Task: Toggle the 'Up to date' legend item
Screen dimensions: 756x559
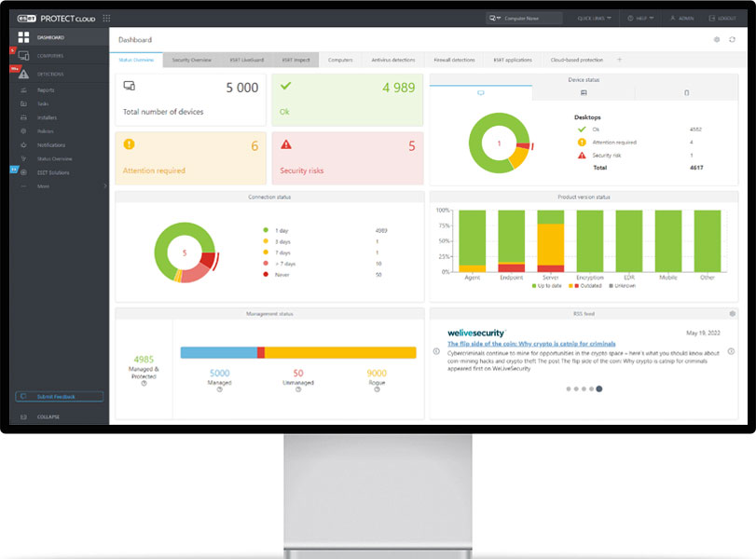Action: [547, 286]
